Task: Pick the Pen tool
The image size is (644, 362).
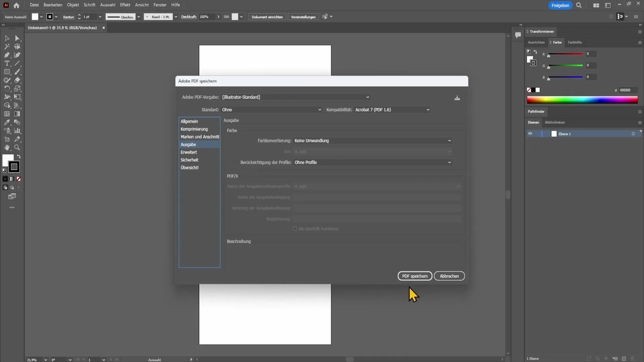Action: [7, 55]
